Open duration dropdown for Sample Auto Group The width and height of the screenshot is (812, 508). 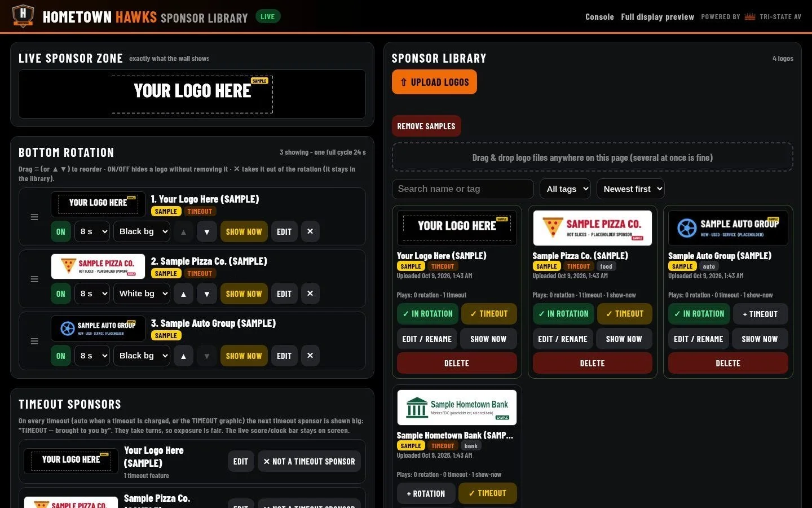(x=92, y=356)
